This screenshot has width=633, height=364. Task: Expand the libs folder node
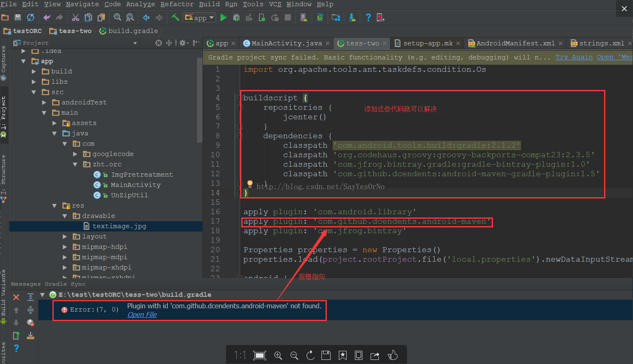(x=34, y=82)
